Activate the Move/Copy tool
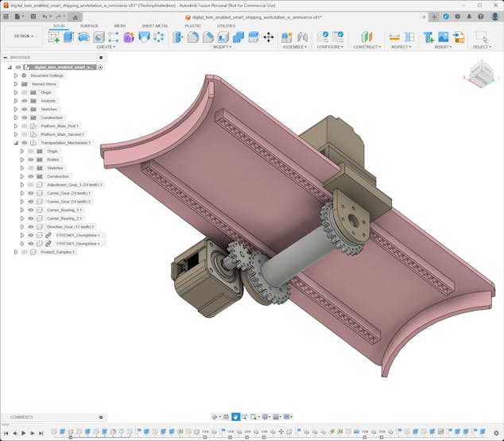Screen dimensions: 504x441 pyautogui.click(x=268, y=37)
